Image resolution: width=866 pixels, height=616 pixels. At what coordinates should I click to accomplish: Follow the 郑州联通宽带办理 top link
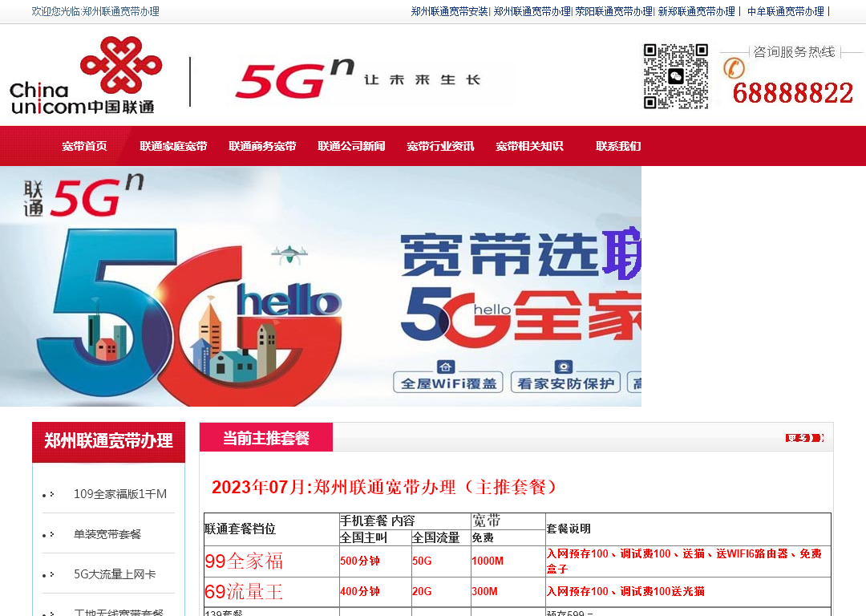pyautogui.click(x=532, y=11)
